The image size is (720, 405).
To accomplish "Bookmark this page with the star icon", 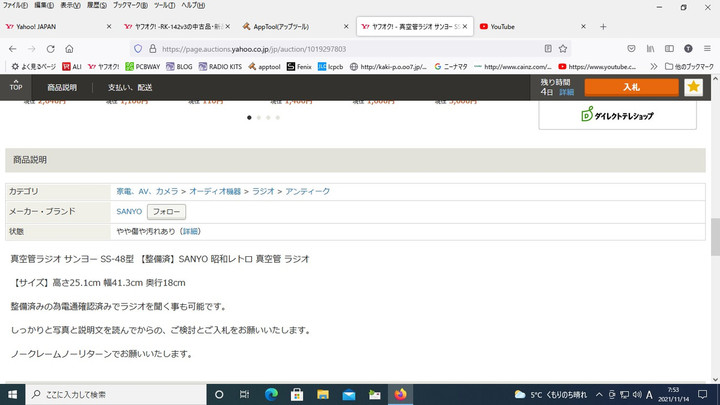I will tap(566, 48).
